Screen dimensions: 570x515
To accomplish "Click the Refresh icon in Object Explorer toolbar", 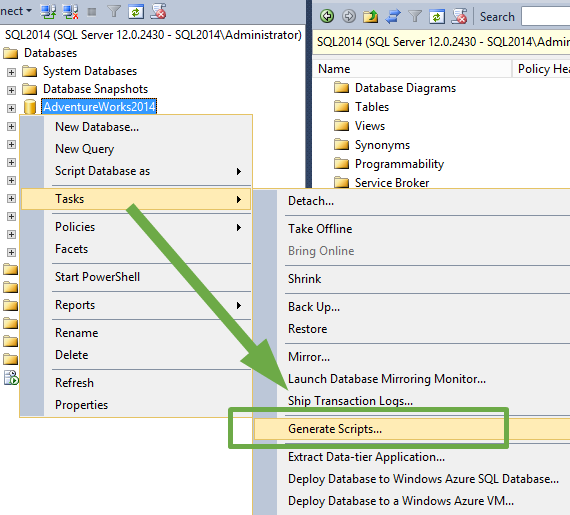I will coord(136,12).
